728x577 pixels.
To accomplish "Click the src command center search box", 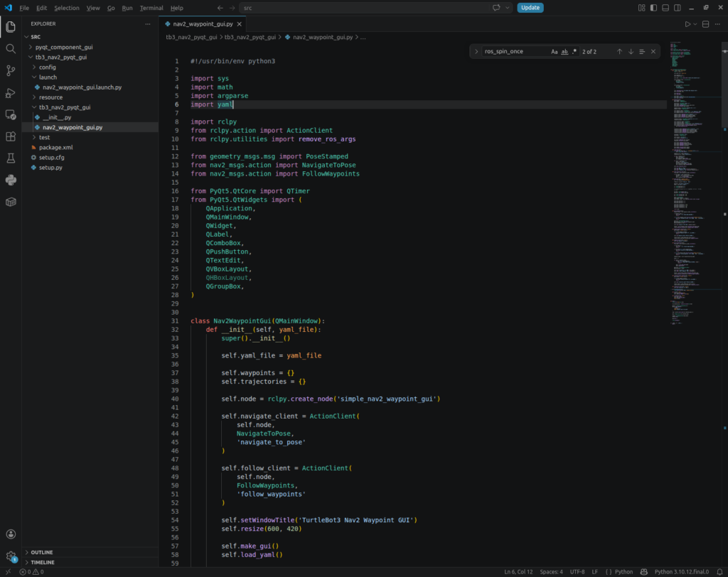I will 365,8.
